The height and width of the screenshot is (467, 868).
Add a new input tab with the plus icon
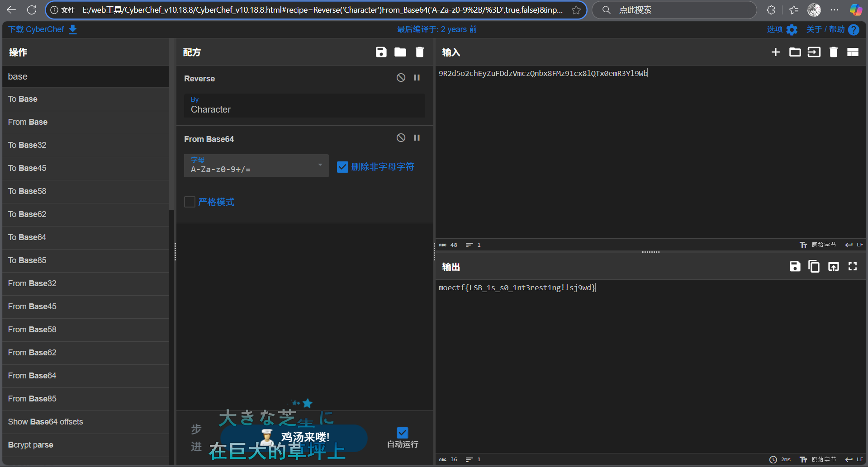pyautogui.click(x=775, y=52)
